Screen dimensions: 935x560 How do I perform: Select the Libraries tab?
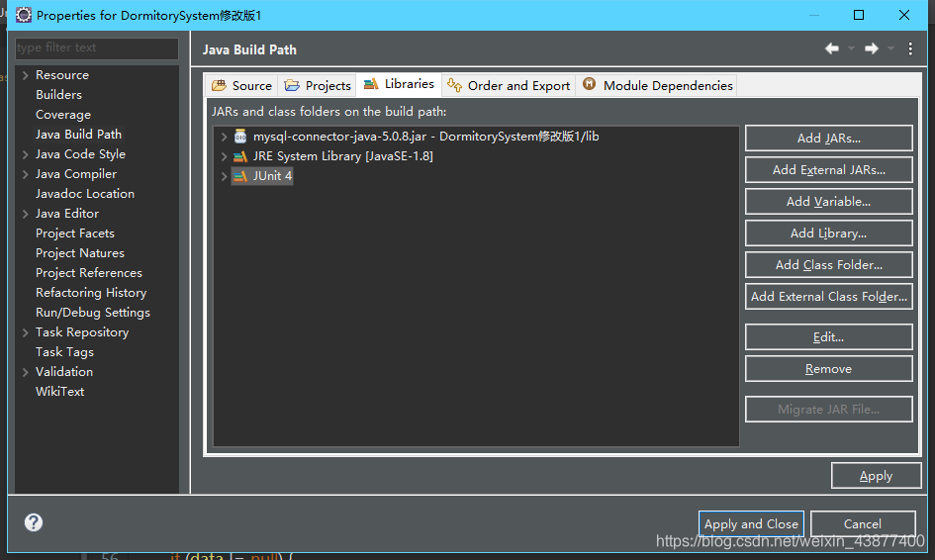click(399, 84)
